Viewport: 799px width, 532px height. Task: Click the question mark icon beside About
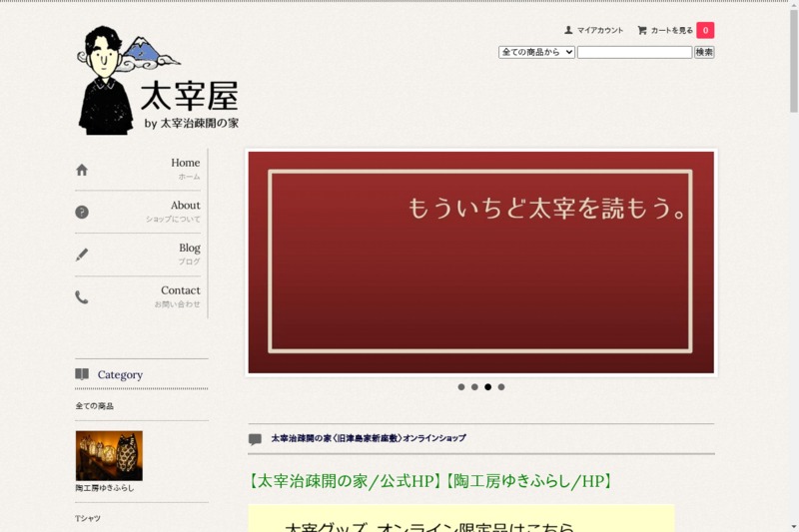click(82, 212)
